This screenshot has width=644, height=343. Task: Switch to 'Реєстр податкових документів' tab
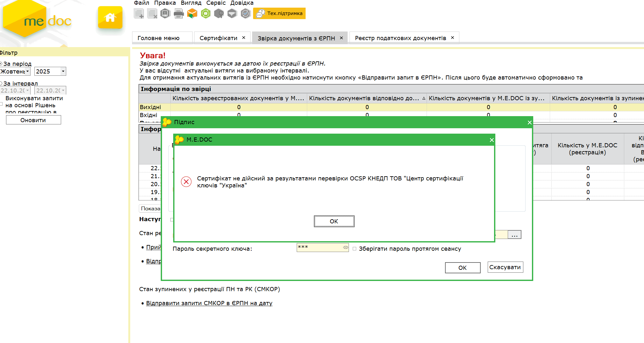pyautogui.click(x=400, y=38)
